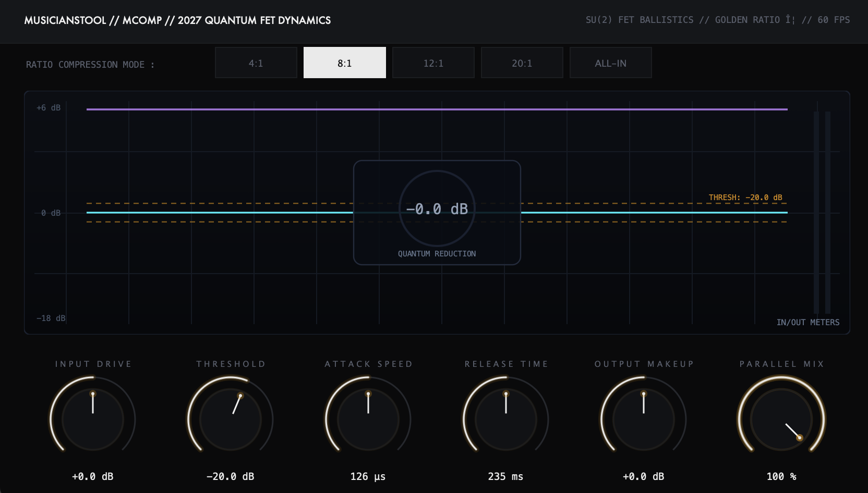Screen dimensions: 868x493
Task: Enable ALL-IN ratio mode
Action: click(611, 63)
